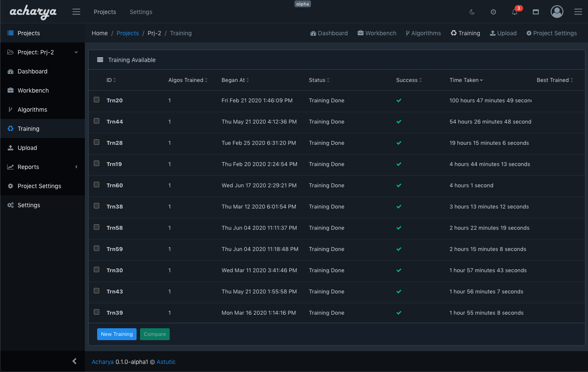The image size is (588, 372).
Task: Open Workbench in the top navigation
Action: pos(377,33)
